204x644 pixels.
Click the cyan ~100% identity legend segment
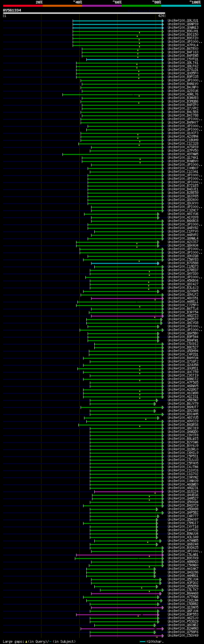coord(181,5)
